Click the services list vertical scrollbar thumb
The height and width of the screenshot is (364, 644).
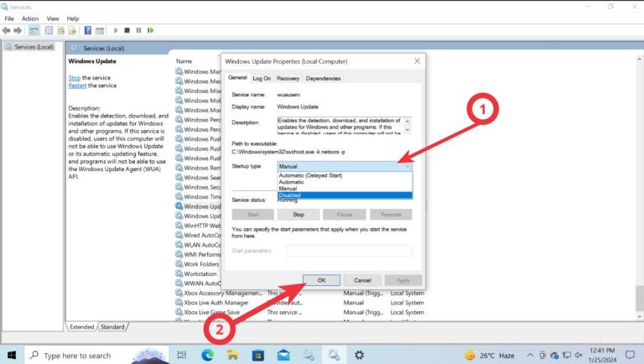click(640, 299)
